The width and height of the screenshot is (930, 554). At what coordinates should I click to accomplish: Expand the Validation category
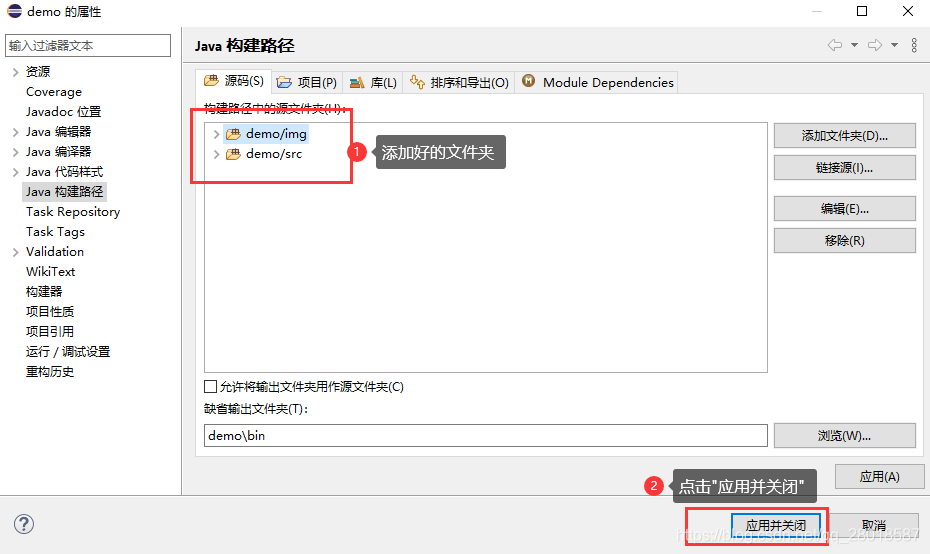(x=15, y=252)
